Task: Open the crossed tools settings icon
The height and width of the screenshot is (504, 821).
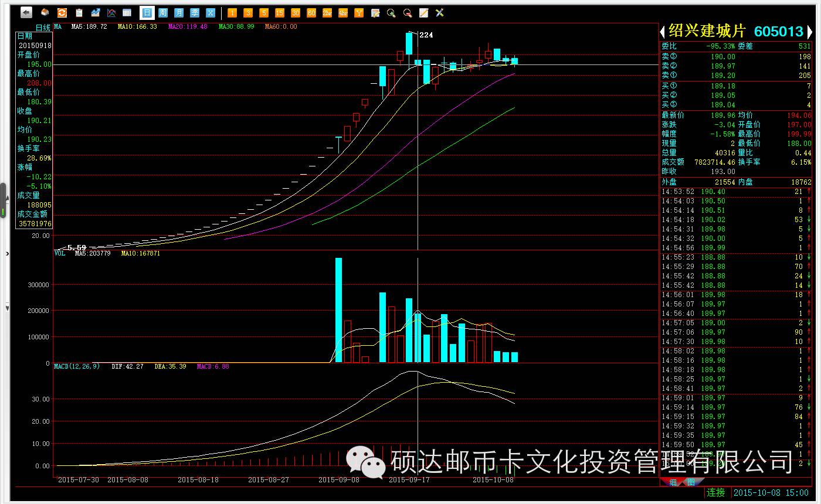Action: pyautogui.click(x=439, y=12)
